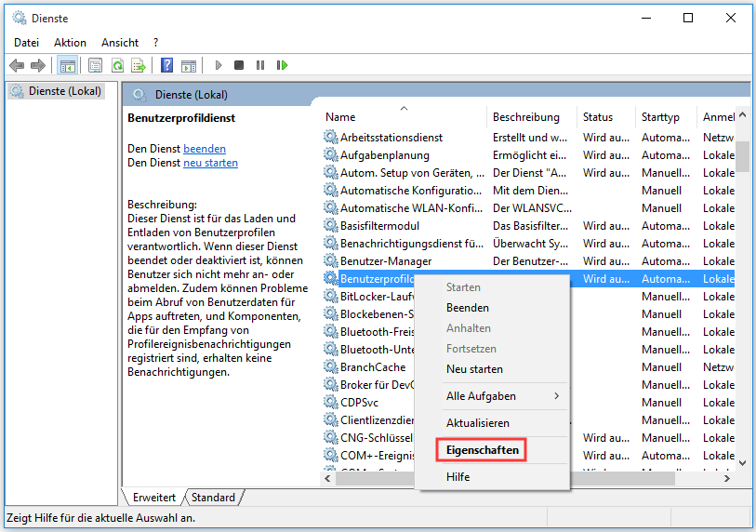Viewport: 756px width, 532px height.
Task: Select the Benutzer-Manager gear icon
Action: tap(330, 261)
